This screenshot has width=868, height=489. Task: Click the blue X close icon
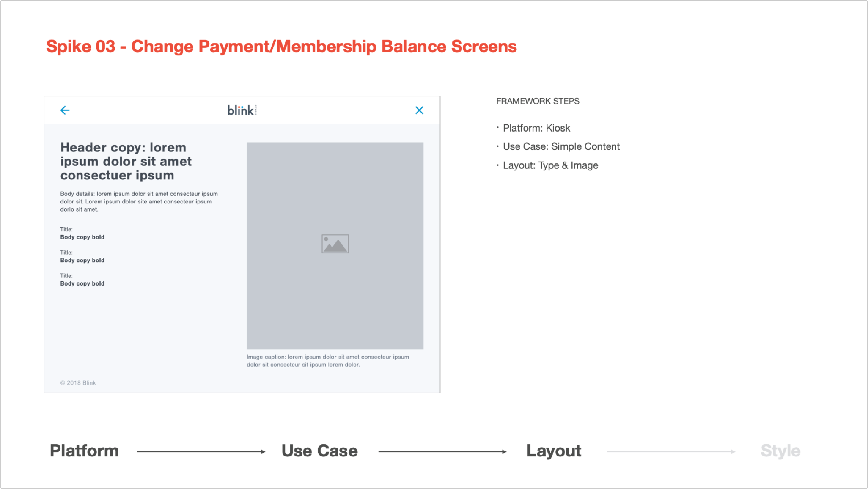point(419,110)
